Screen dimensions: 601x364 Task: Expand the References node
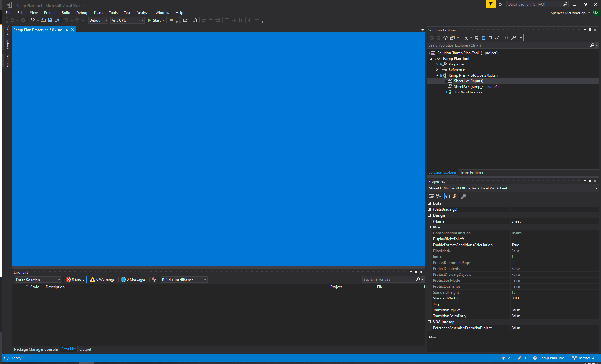coord(437,69)
